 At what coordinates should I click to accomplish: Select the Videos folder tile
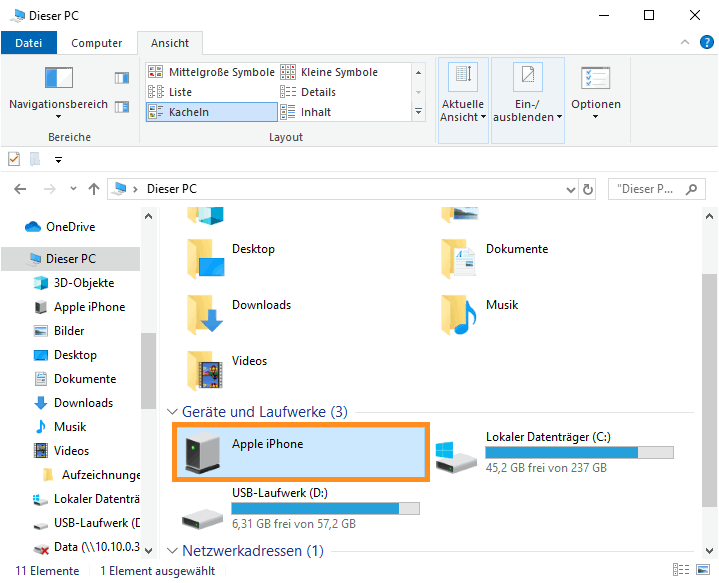point(227,370)
